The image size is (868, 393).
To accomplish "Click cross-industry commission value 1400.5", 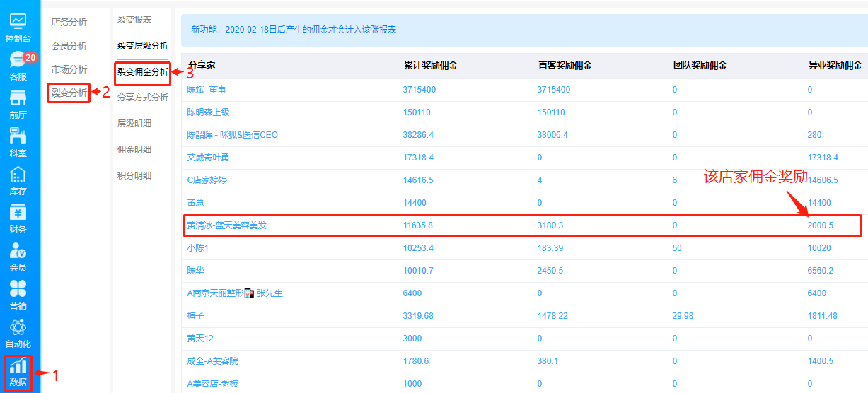I will tap(821, 361).
